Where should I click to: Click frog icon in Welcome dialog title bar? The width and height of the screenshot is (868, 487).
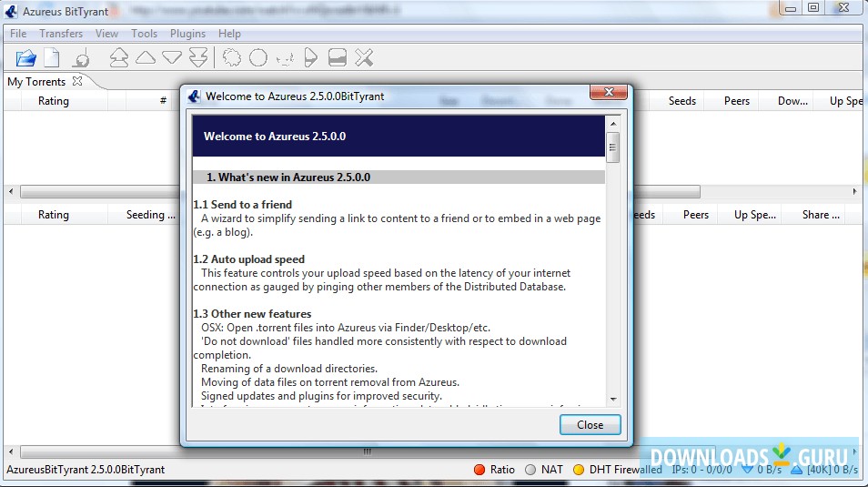pos(194,96)
